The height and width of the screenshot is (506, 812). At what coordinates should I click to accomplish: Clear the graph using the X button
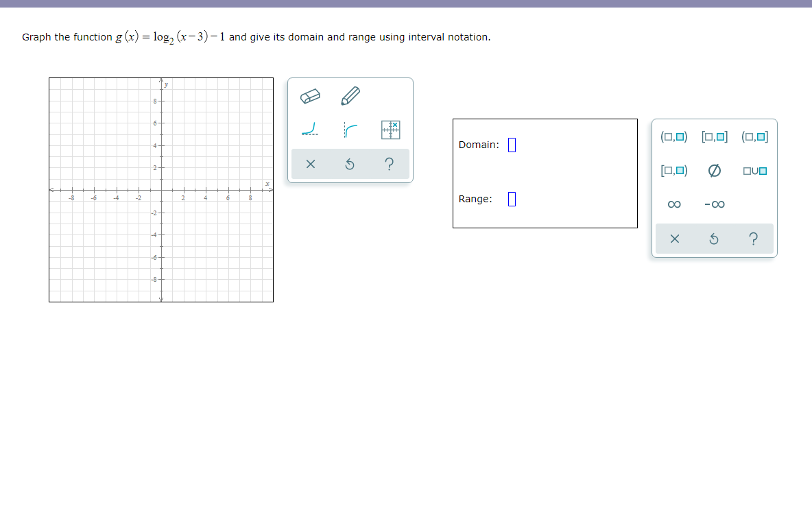pyautogui.click(x=310, y=163)
